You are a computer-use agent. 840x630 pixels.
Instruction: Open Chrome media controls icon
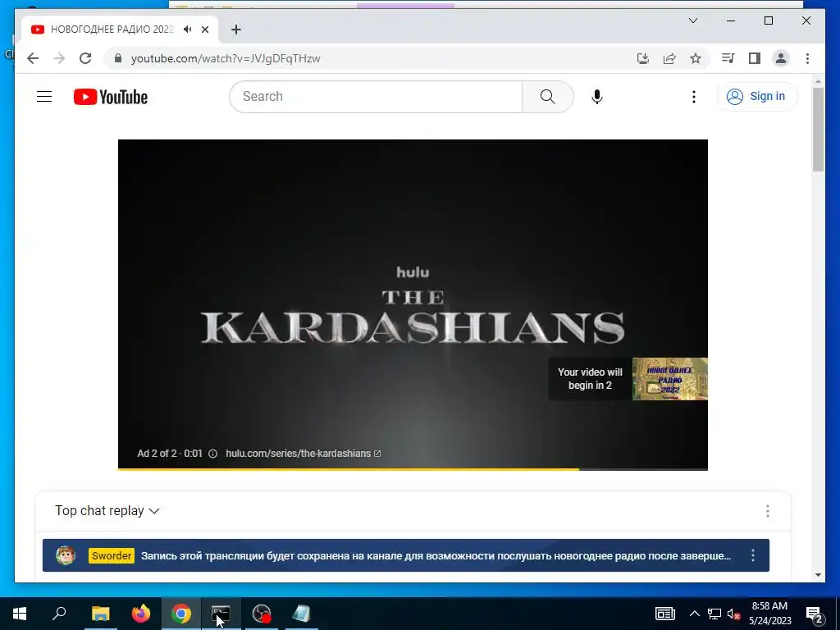tap(728, 58)
